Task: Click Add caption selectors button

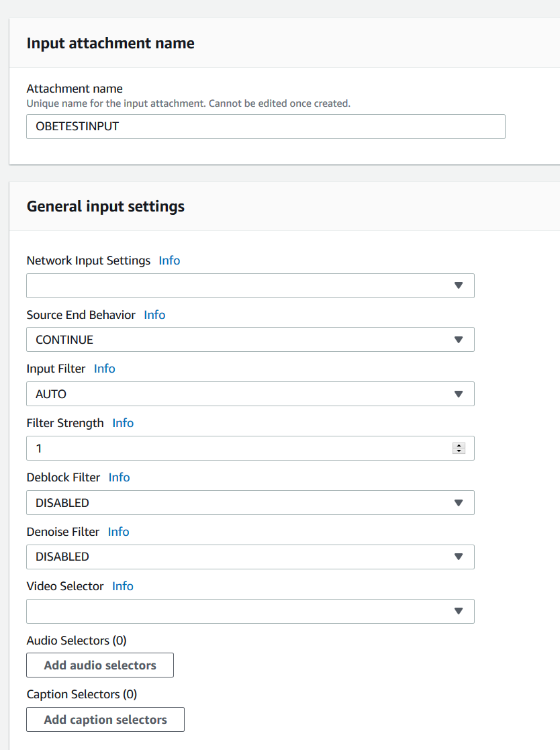Action: coord(105,719)
